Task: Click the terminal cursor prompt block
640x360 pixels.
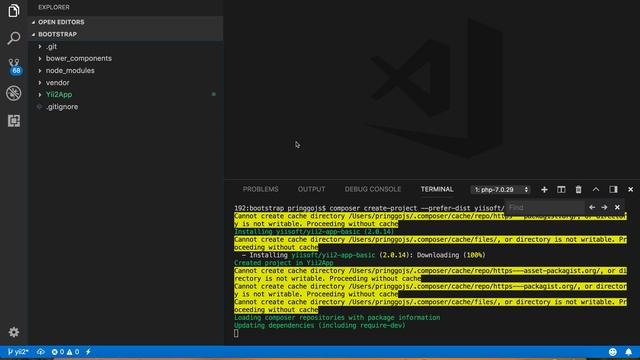Action: (x=236, y=333)
